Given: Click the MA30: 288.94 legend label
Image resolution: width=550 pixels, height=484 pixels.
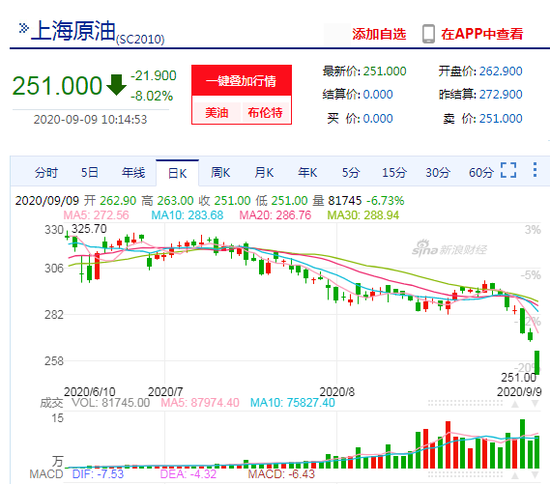Looking at the screenshot, I should pos(363,215).
